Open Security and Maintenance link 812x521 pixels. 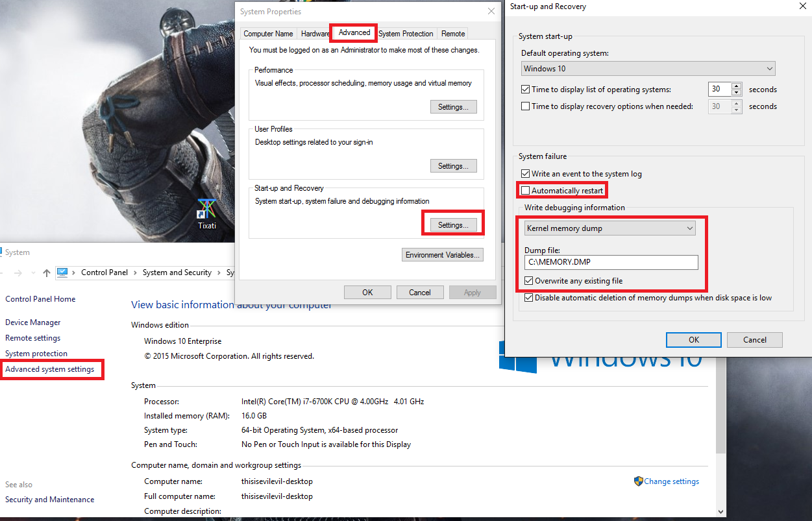tap(50, 500)
